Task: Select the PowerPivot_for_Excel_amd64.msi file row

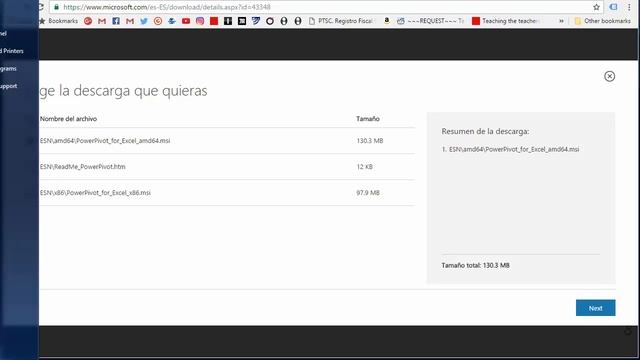Action: tap(227, 141)
